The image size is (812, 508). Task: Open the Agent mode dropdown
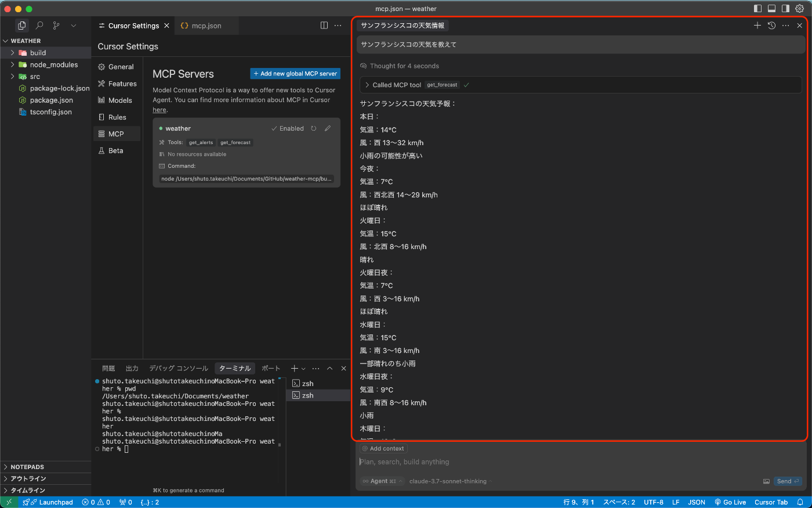click(382, 481)
